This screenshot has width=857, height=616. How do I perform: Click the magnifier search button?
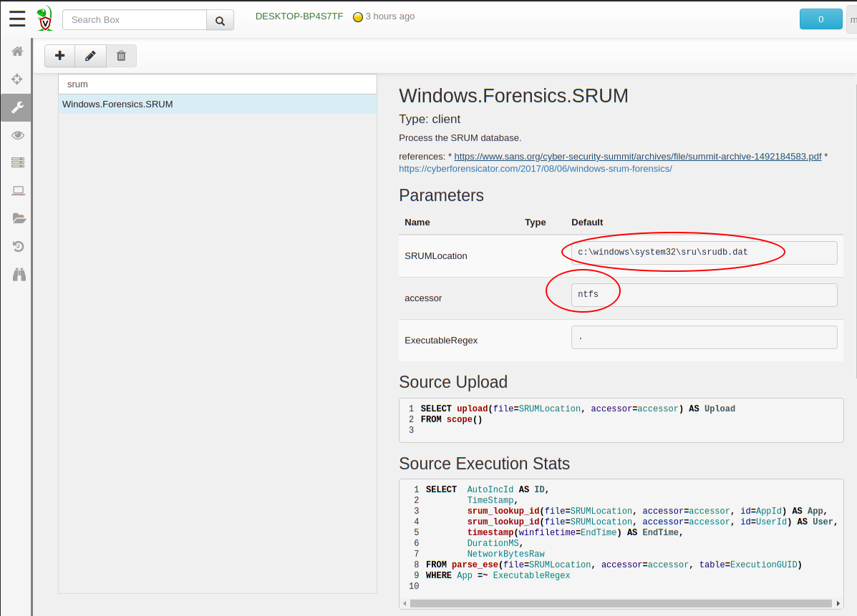click(x=220, y=20)
